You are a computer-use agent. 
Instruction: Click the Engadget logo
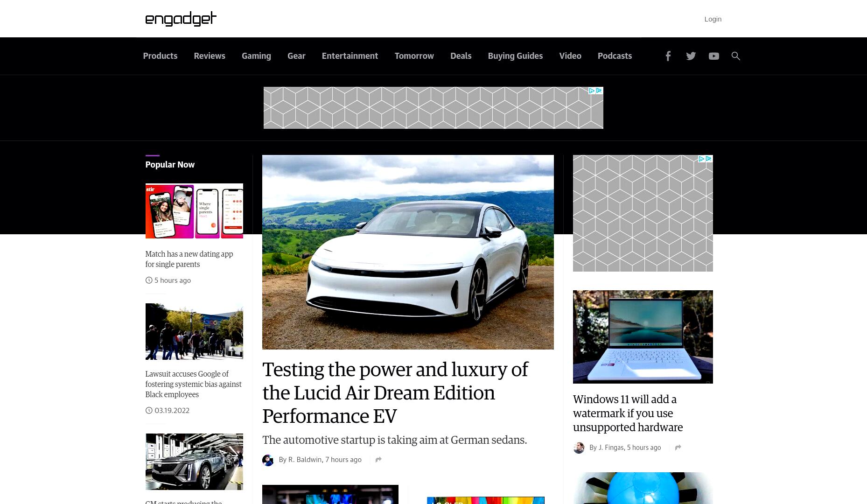click(x=181, y=19)
